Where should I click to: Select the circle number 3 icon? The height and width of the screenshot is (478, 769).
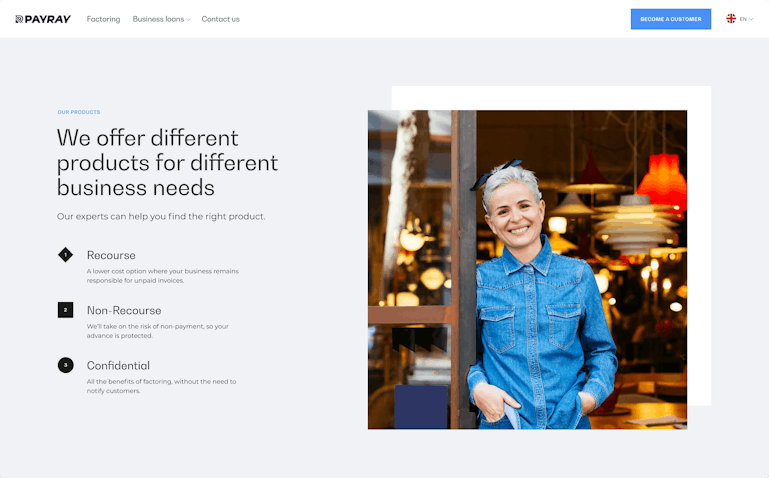coord(65,365)
